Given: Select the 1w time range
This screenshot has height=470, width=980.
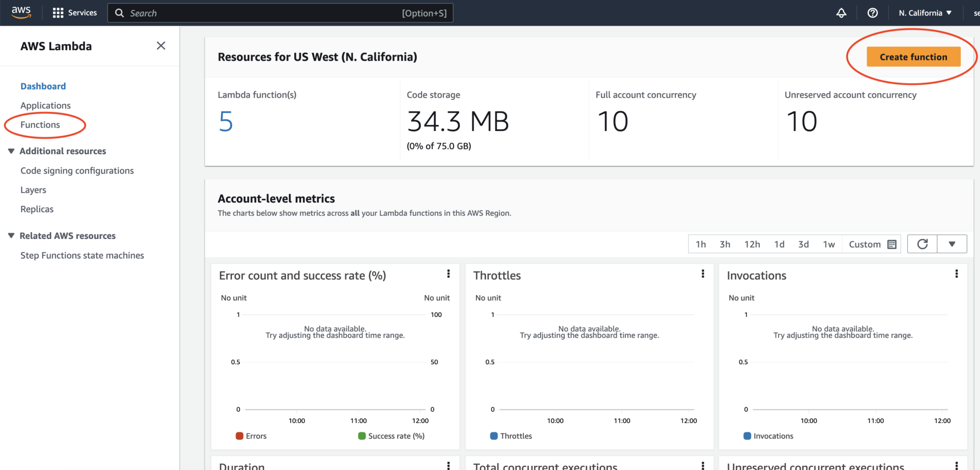Looking at the screenshot, I should click(829, 244).
